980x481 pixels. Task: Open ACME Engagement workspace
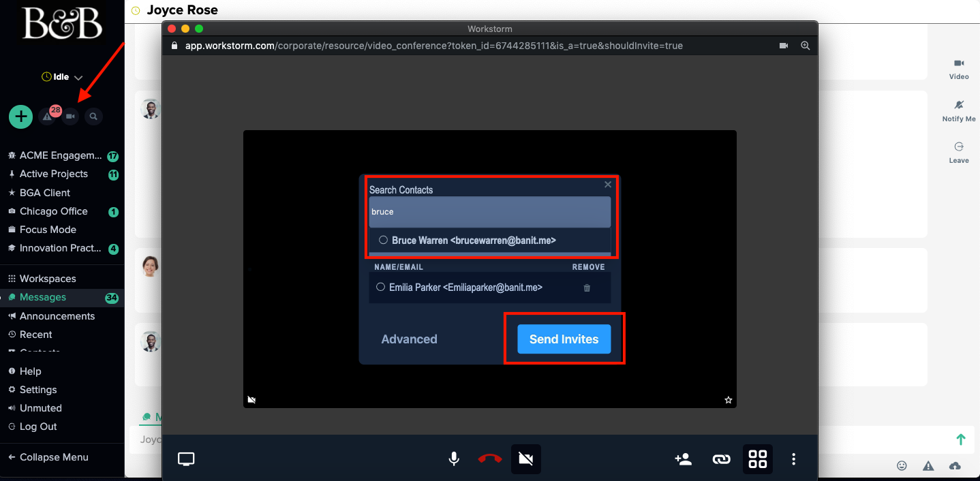pyautogui.click(x=60, y=155)
